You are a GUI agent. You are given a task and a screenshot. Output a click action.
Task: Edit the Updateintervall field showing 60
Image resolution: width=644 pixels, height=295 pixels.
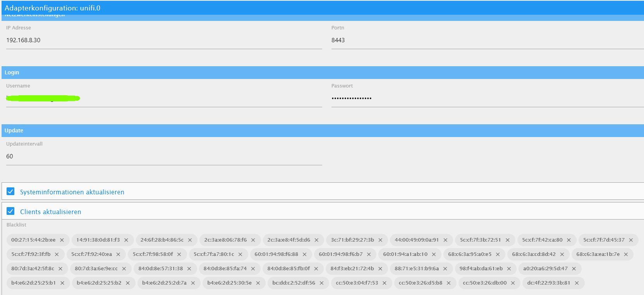click(164, 156)
